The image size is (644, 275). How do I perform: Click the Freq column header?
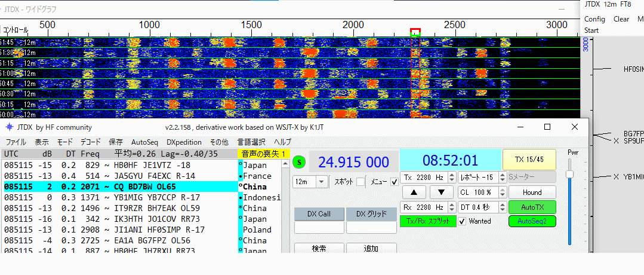pos(90,154)
